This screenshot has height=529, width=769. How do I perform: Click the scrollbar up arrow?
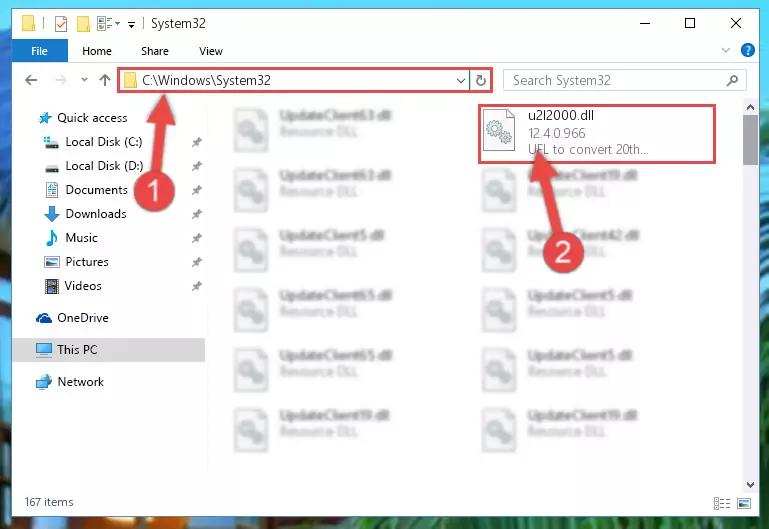[750, 107]
